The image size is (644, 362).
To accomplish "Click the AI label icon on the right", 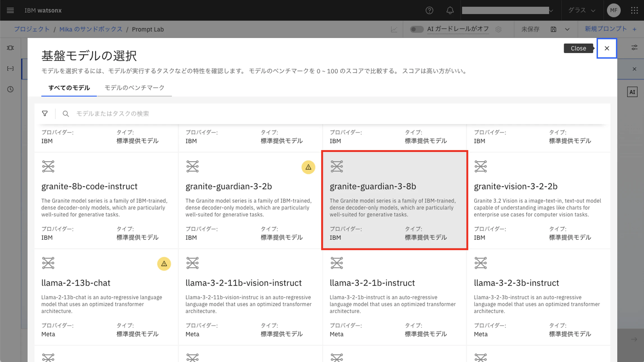I will pos(632,92).
